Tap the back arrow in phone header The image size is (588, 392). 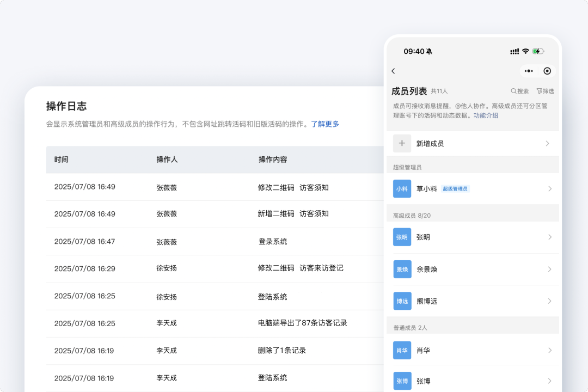coord(393,71)
